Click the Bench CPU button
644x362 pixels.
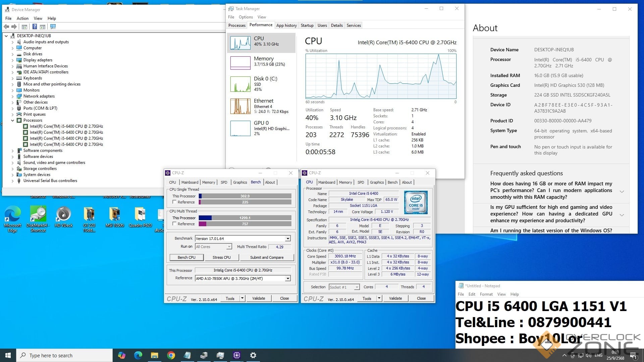186,257
